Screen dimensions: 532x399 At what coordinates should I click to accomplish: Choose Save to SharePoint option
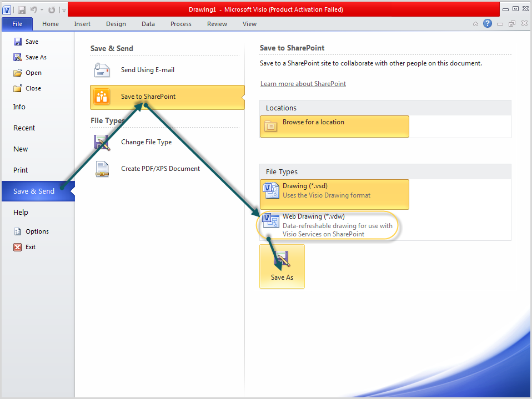(167, 97)
